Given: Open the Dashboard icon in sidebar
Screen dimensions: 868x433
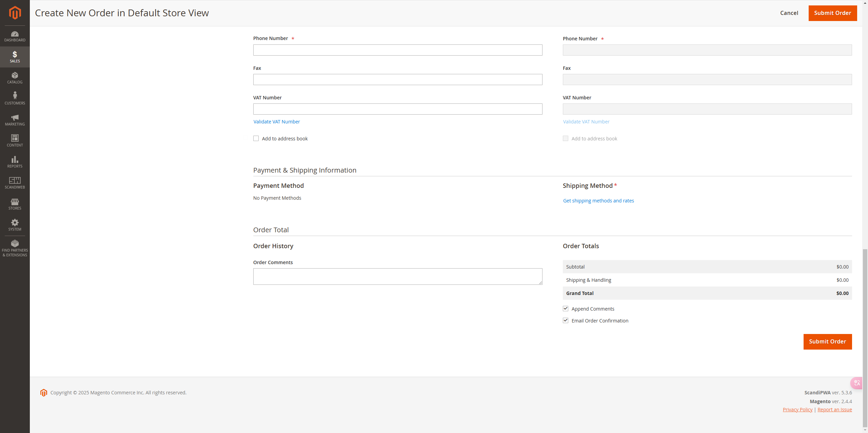Looking at the screenshot, I should (15, 36).
